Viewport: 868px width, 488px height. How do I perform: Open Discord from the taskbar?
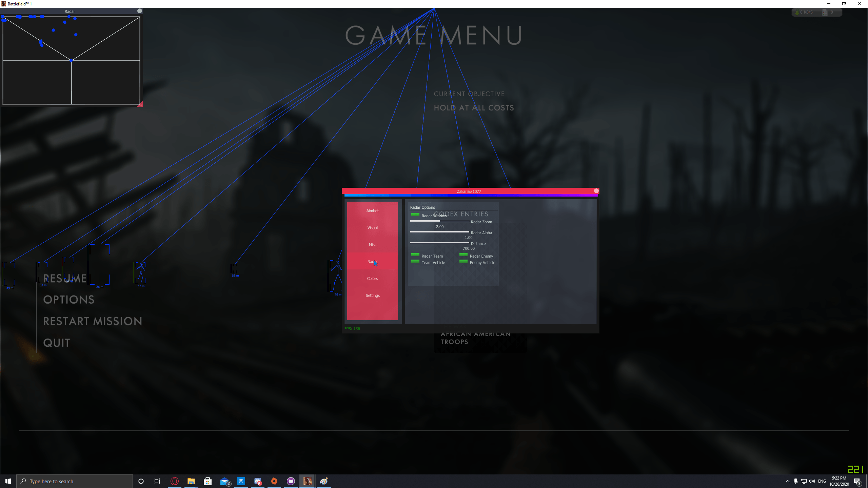click(258, 481)
